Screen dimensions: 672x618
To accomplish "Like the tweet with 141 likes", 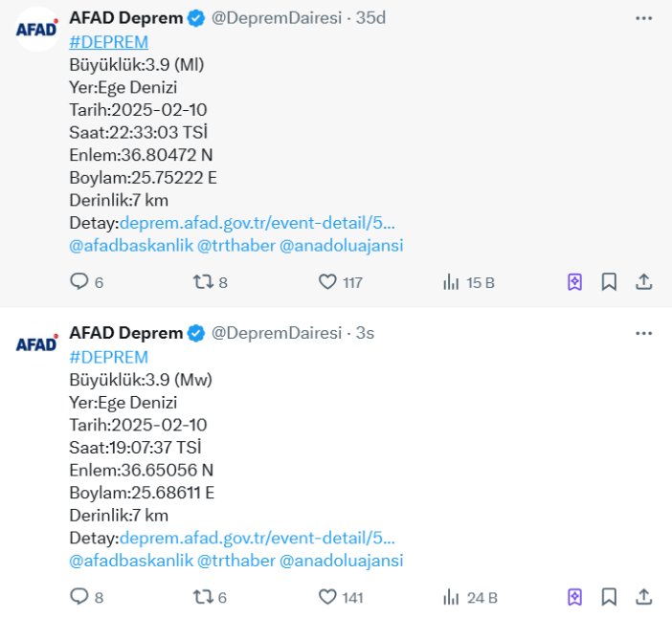I will (x=328, y=597).
